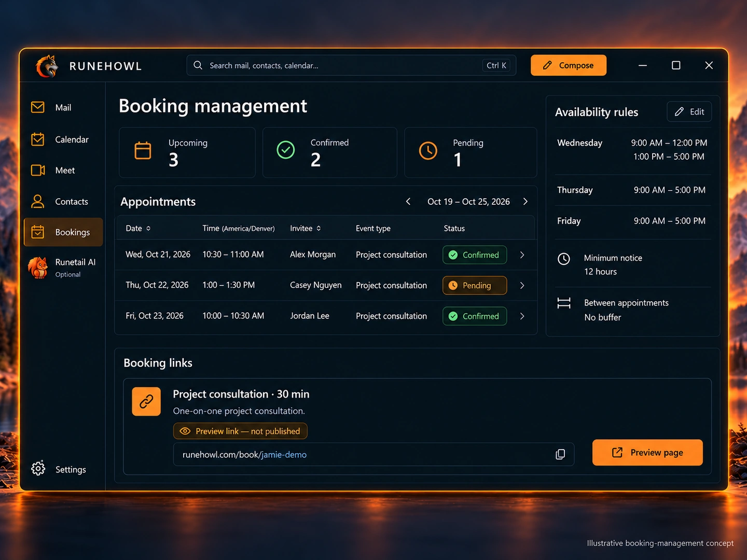747x560 pixels.
Task: Focus the search mail, contacts, calendar field
Action: click(x=351, y=65)
